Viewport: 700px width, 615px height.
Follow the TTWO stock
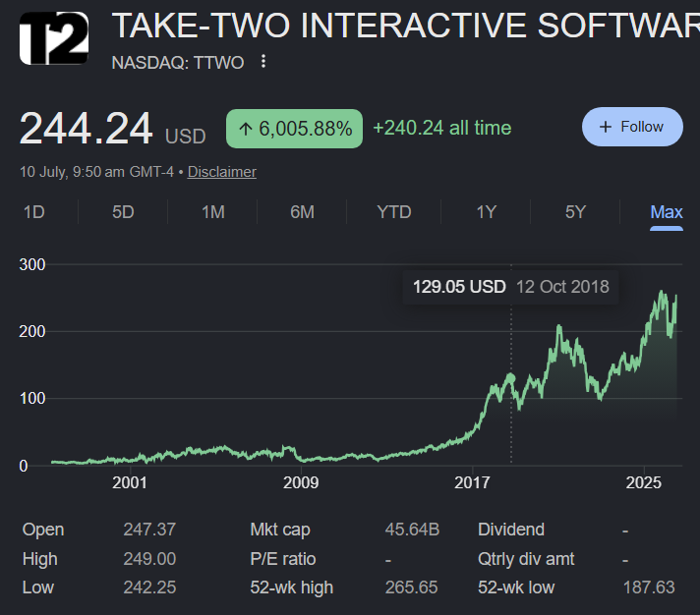[x=632, y=127]
